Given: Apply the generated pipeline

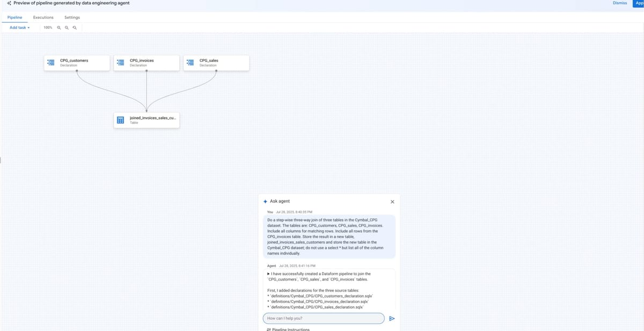Looking at the screenshot, I should [x=639, y=3].
